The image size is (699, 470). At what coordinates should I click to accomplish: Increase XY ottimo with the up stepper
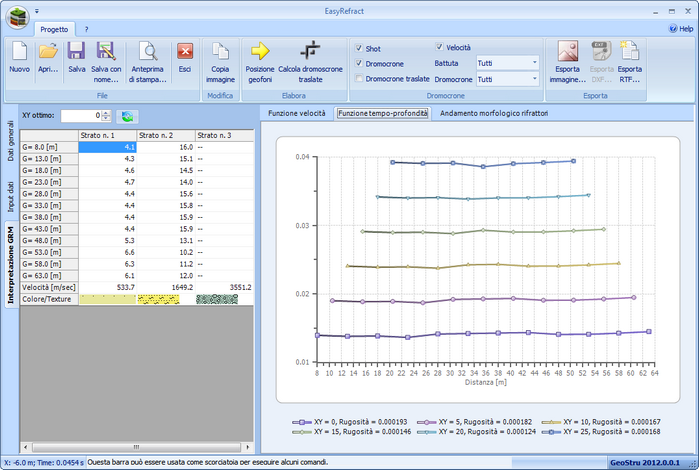tap(106, 113)
